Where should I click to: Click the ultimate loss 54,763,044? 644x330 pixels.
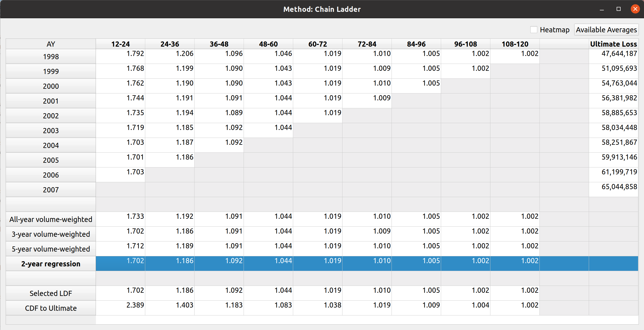(613, 86)
